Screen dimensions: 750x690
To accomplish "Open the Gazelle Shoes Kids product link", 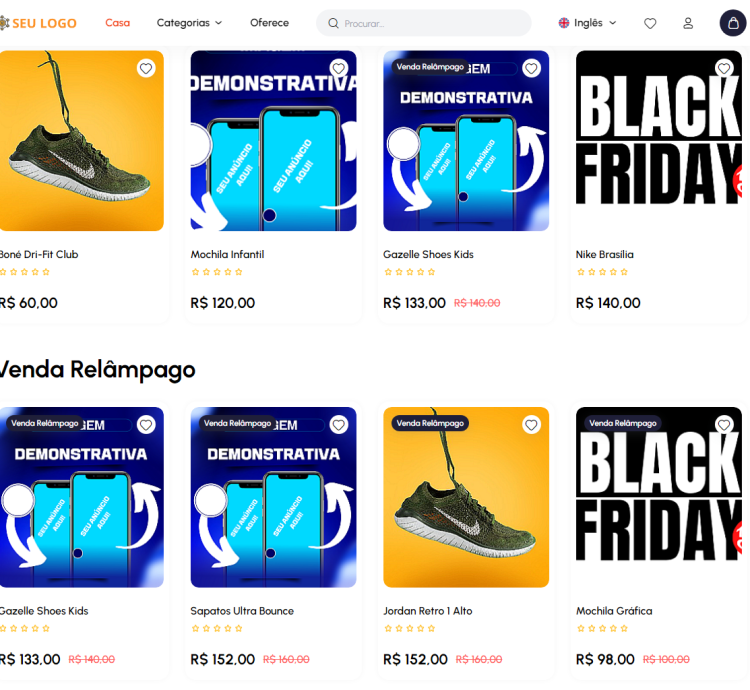I will [x=428, y=255].
